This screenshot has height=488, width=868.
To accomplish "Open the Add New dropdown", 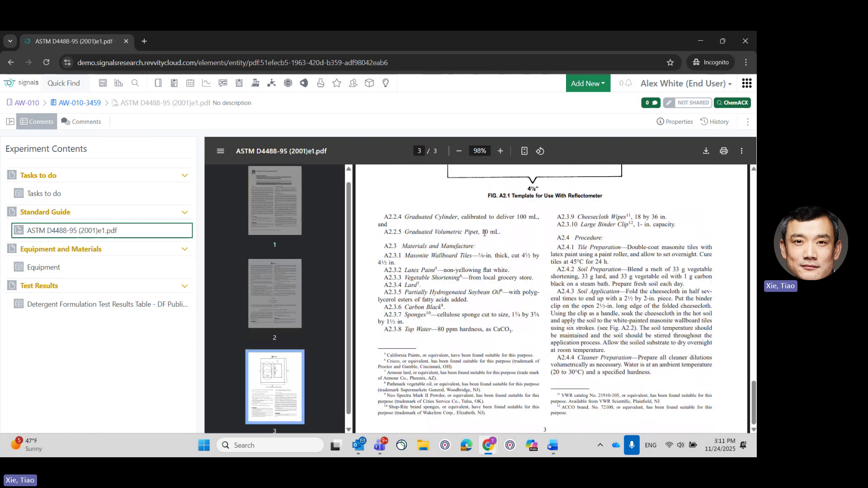I will point(587,83).
